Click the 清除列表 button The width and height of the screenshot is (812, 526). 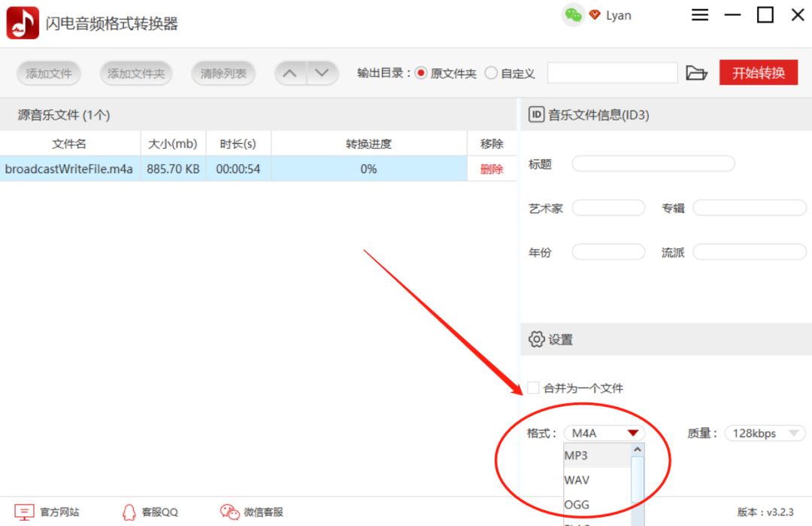coord(223,73)
